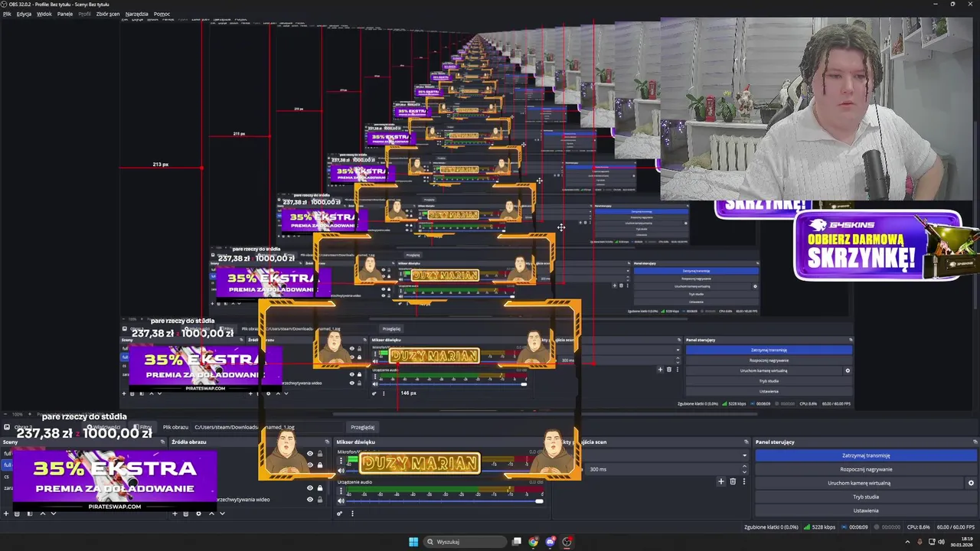Viewport: 980px width, 551px height.
Task: Add a new source in Źródła obrazu
Action: 175,514
